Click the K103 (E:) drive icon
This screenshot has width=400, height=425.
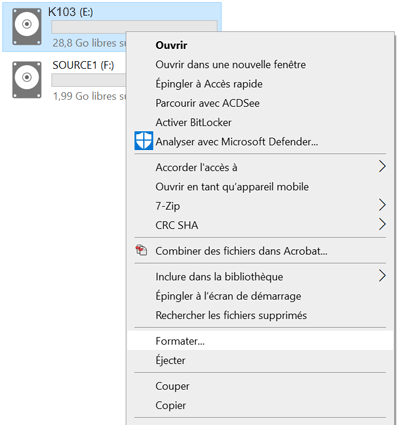[x=27, y=26]
